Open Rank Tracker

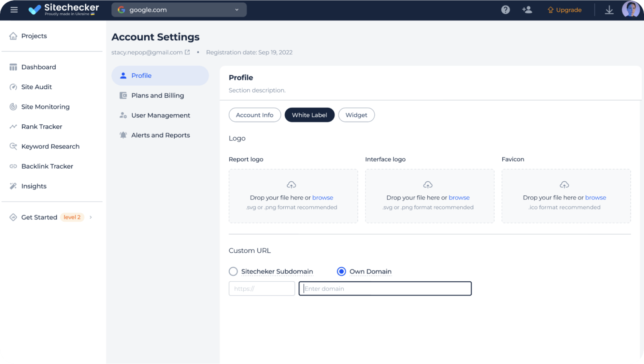42,126
